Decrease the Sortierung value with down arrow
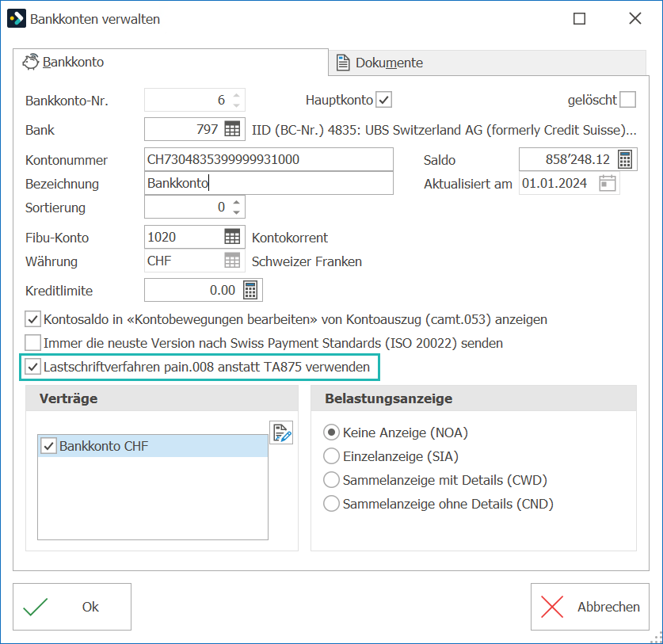 [236, 211]
